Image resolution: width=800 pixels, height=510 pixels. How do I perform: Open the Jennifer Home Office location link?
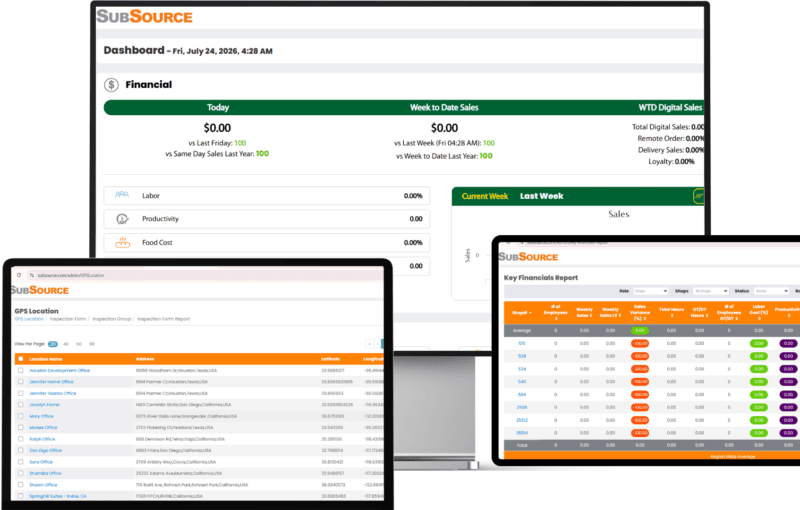(x=52, y=382)
